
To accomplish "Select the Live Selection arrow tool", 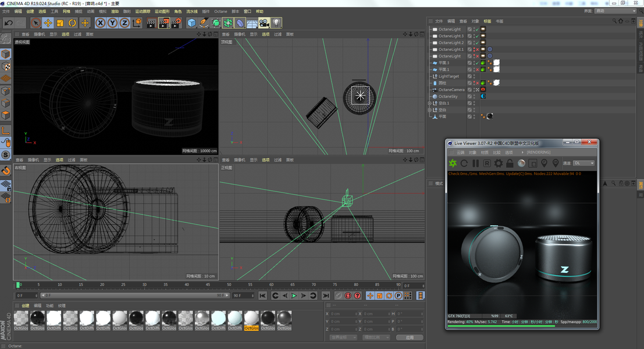I will click(35, 23).
